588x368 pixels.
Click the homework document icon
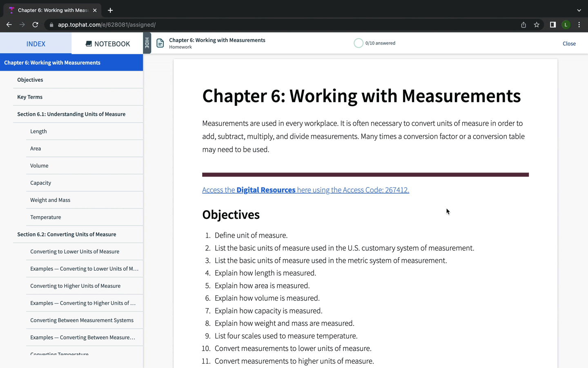[x=160, y=43]
